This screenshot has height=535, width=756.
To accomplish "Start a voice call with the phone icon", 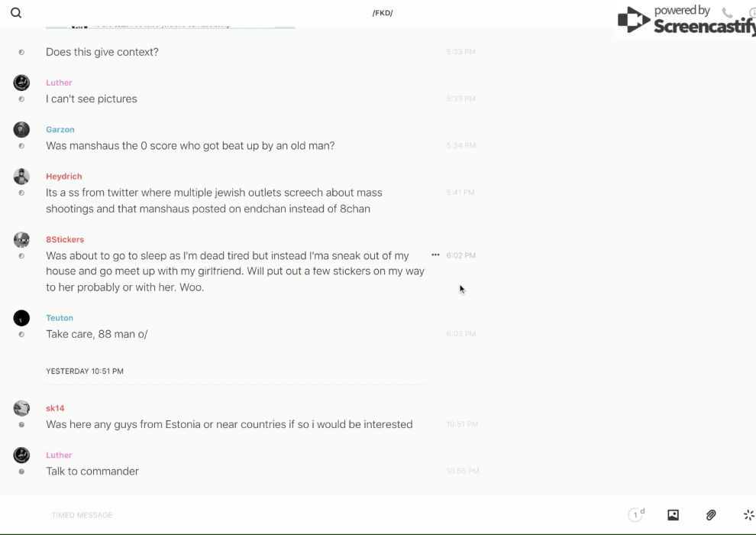I will pos(727,13).
